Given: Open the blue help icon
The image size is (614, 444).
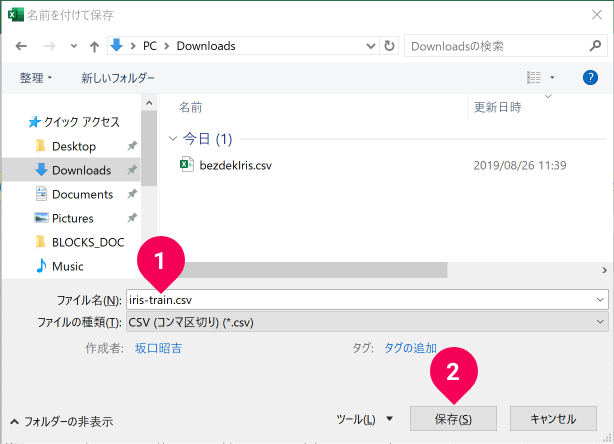Looking at the screenshot, I should pyautogui.click(x=590, y=78).
